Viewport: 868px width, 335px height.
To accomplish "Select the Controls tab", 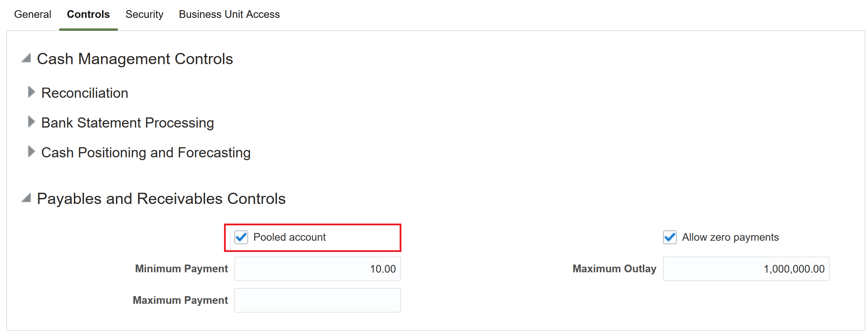I will point(88,14).
